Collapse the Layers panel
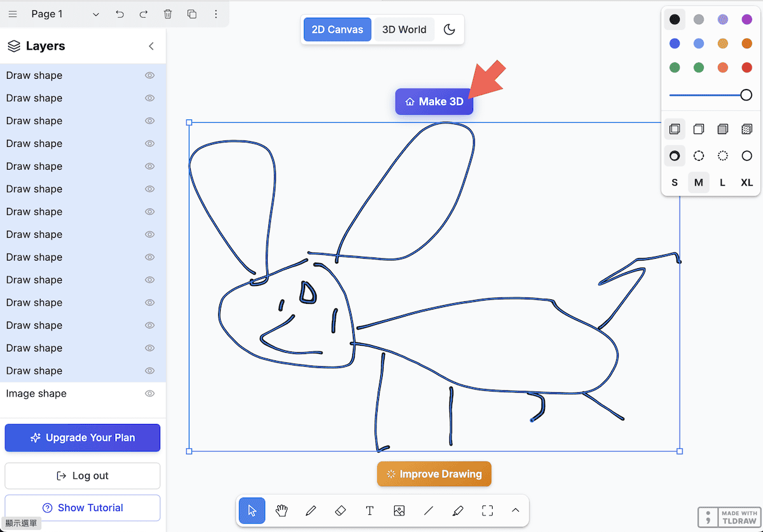 tap(151, 46)
